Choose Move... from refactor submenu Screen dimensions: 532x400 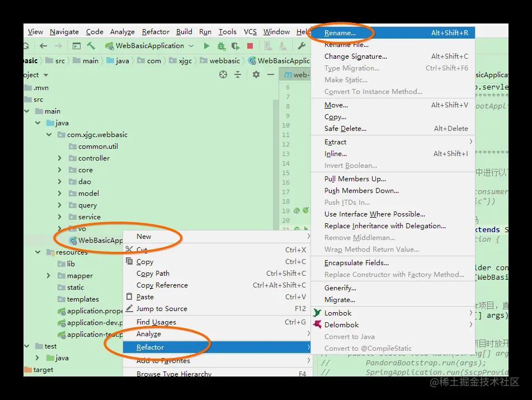click(x=393, y=105)
